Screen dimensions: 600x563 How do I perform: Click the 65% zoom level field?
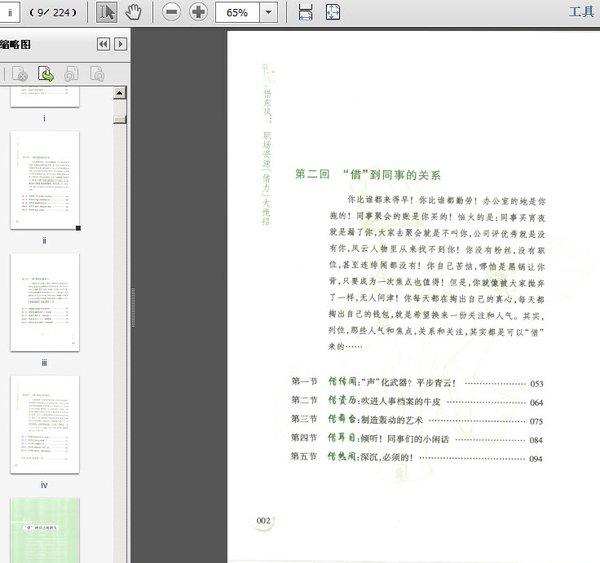coord(237,13)
